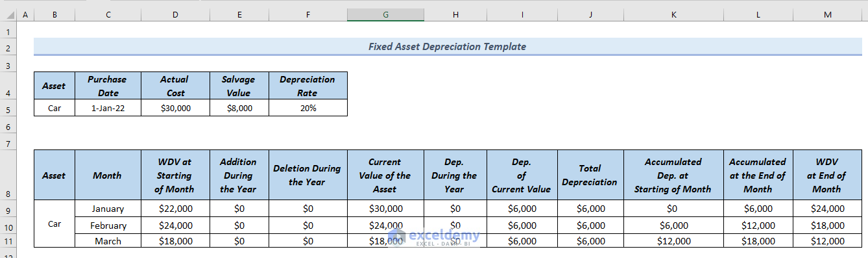Screen dimensions: 868x258
Task: Click January's $22,000 starting WDV cell
Action: (x=175, y=209)
